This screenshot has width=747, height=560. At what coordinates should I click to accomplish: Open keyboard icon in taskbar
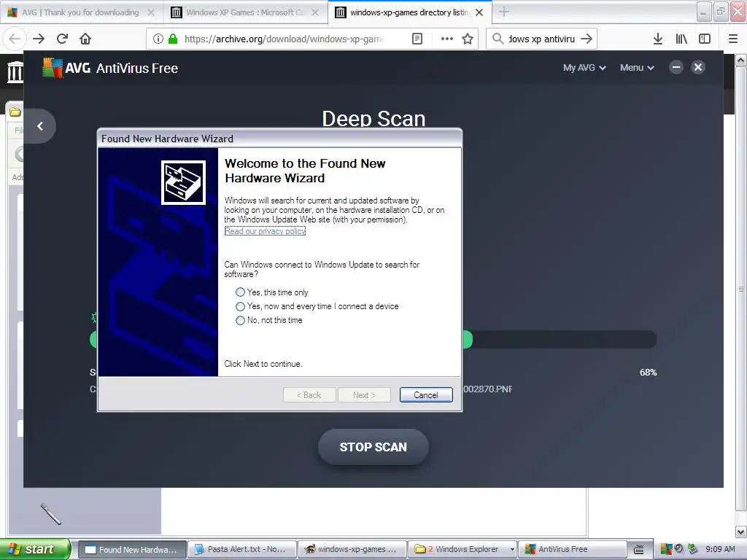639,550
